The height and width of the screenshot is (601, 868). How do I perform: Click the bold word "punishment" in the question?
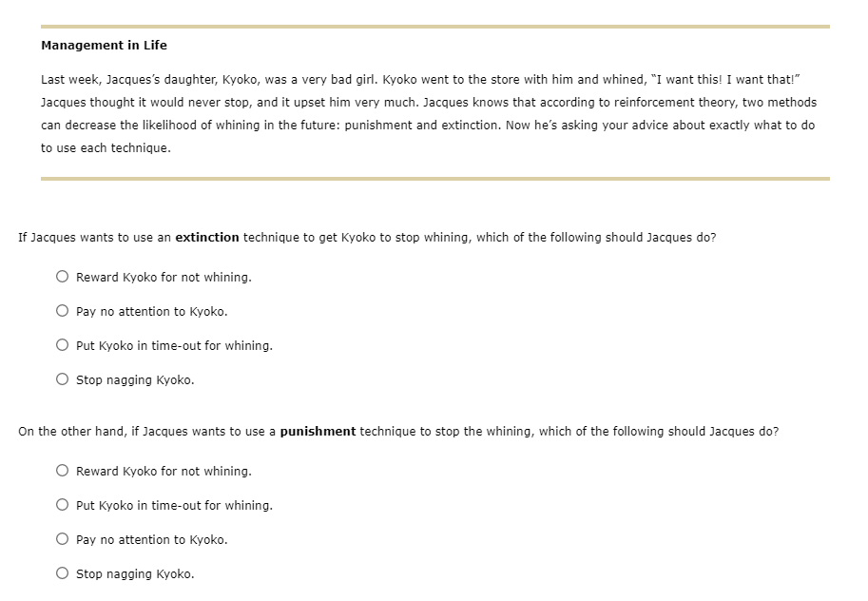coord(318,431)
